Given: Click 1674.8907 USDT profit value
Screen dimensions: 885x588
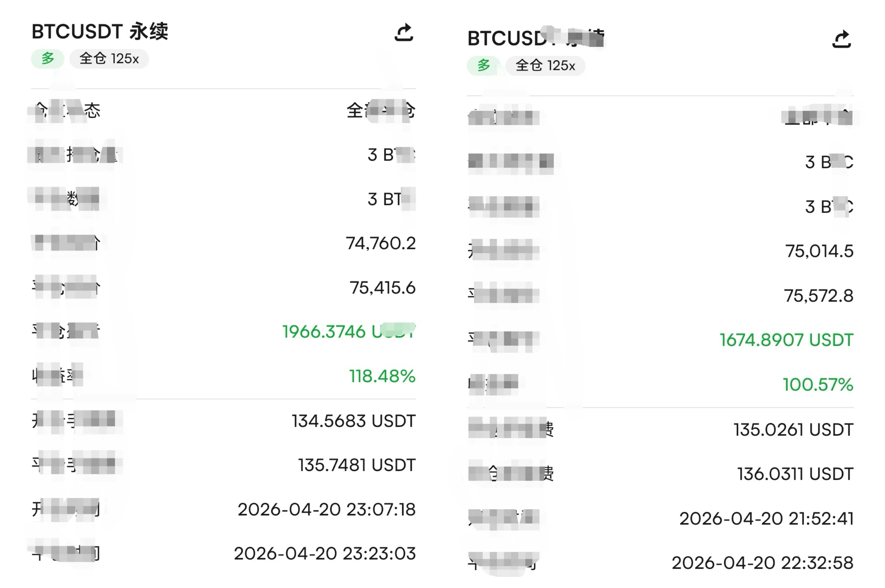Looking at the screenshot, I should click(786, 340).
